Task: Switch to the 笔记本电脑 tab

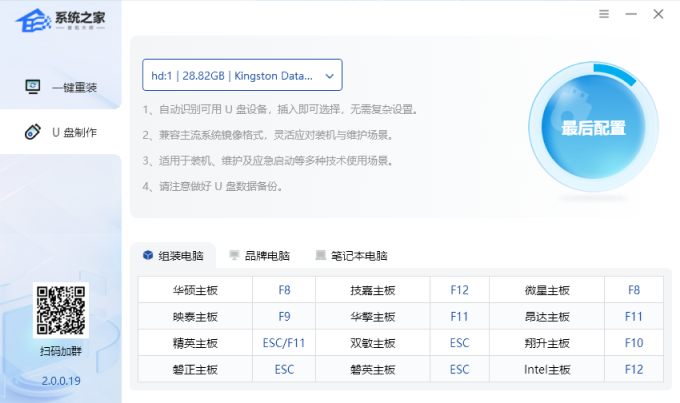Action: click(351, 256)
